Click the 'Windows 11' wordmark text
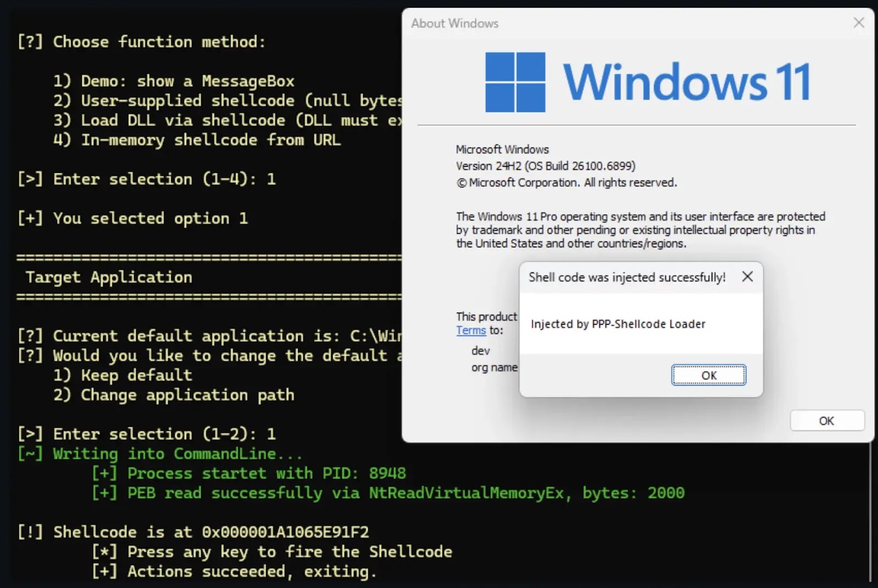The image size is (878, 588). point(687,82)
